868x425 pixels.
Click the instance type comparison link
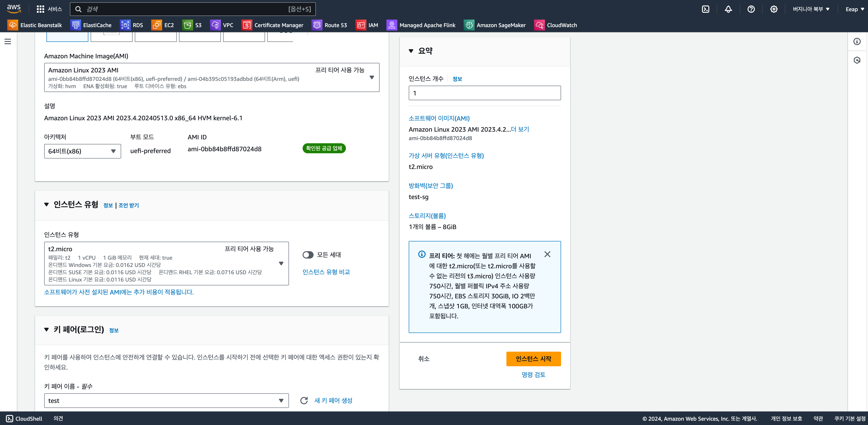point(326,272)
